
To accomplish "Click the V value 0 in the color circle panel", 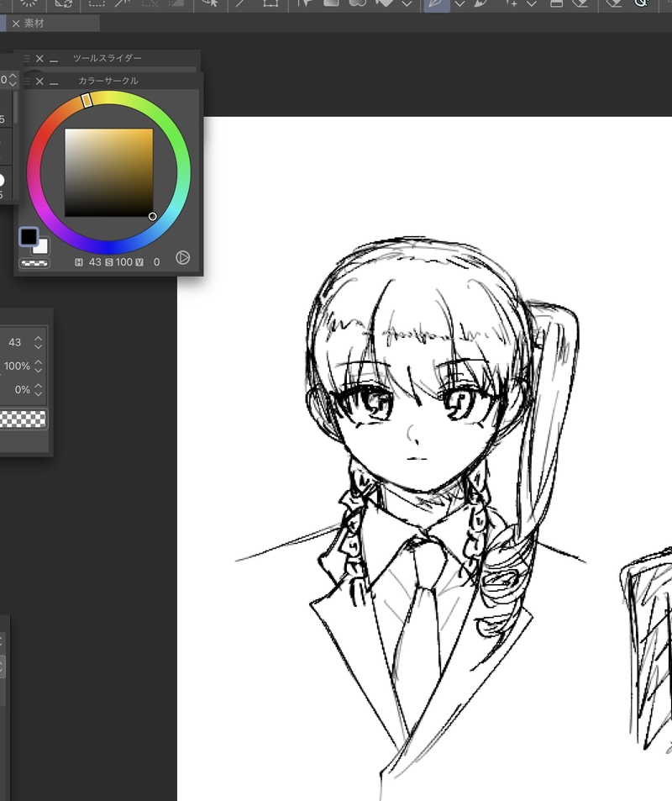I will (x=157, y=262).
